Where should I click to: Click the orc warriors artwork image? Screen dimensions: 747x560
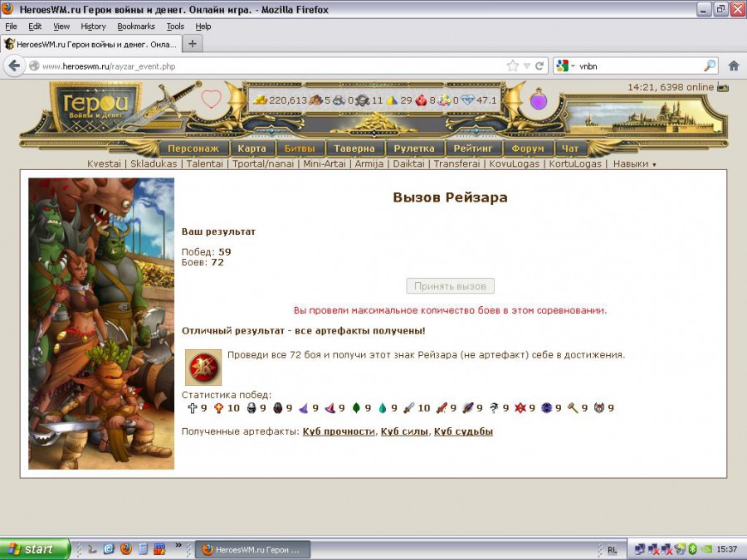[101, 324]
